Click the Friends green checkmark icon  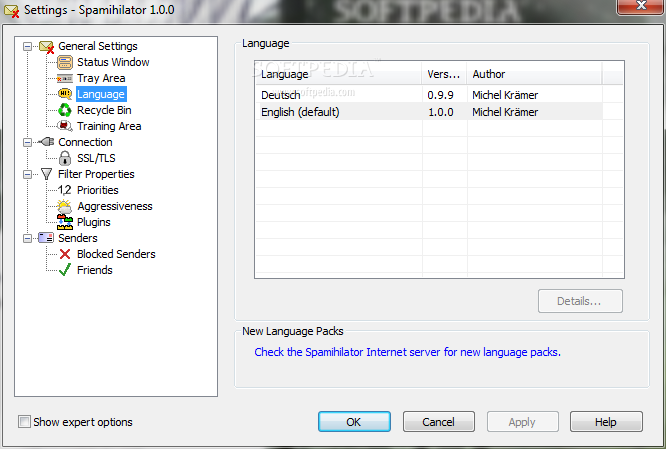(65, 270)
